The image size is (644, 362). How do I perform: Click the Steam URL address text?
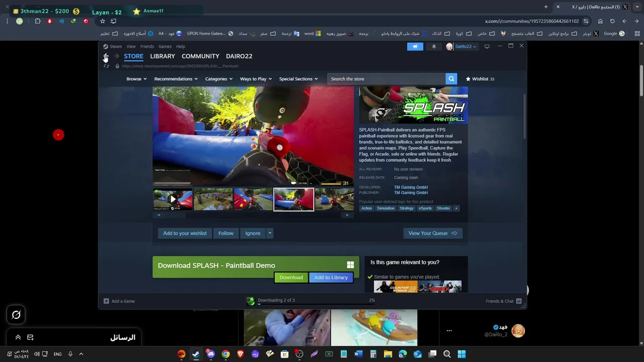pos(180,66)
